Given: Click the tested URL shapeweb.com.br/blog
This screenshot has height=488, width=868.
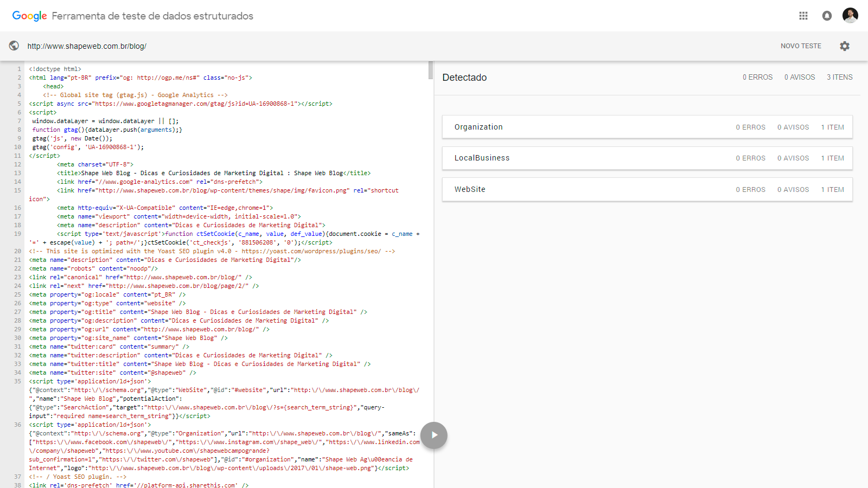Looking at the screenshot, I should 87,46.
